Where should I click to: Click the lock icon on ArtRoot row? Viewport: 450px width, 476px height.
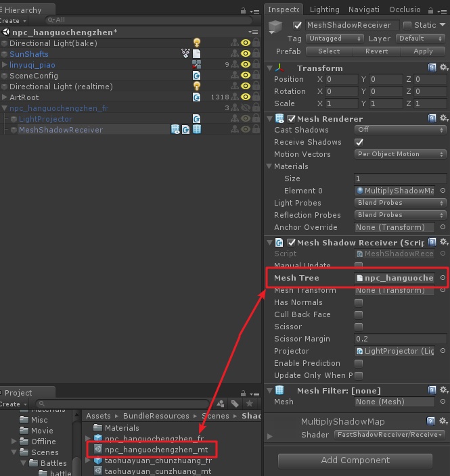coord(235,97)
